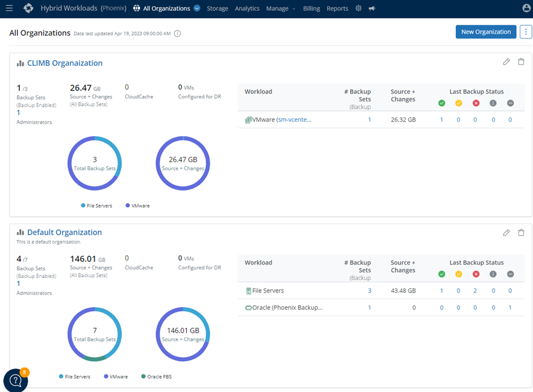Click Default Organization Total Backup Sets donut

(x=95, y=335)
